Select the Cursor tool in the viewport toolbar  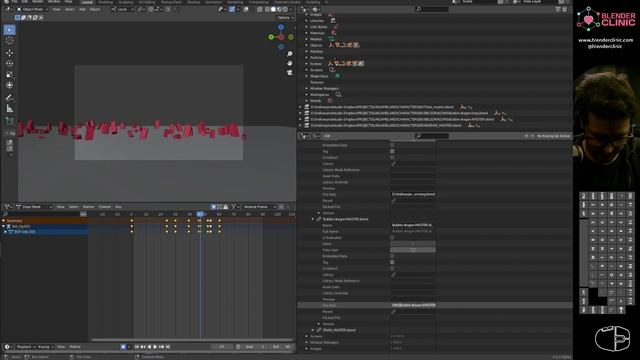9,41
